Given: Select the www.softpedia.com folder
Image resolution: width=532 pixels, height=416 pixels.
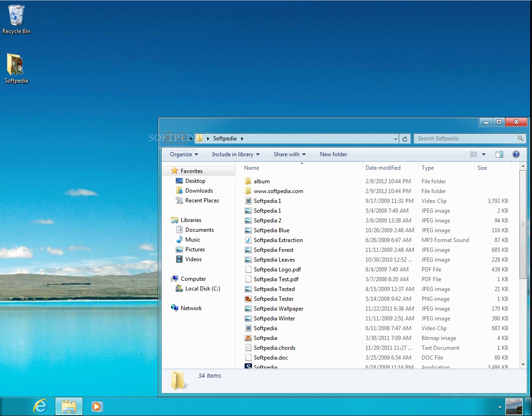Looking at the screenshot, I should click(x=278, y=191).
